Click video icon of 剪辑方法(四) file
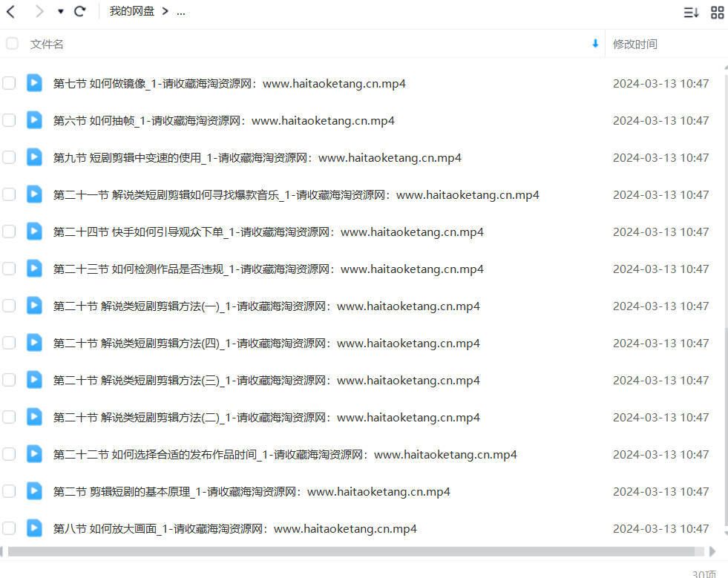This screenshot has width=728, height=578. click(34, 343)
